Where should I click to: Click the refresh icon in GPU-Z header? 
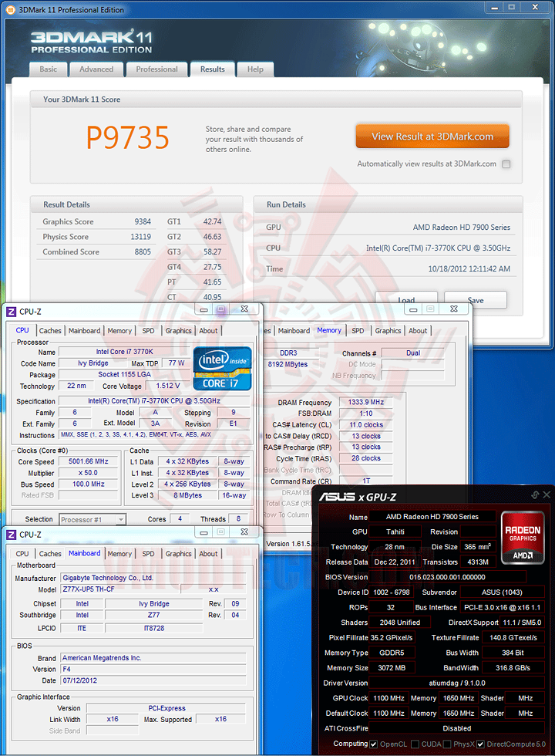[x=535, y=494]
